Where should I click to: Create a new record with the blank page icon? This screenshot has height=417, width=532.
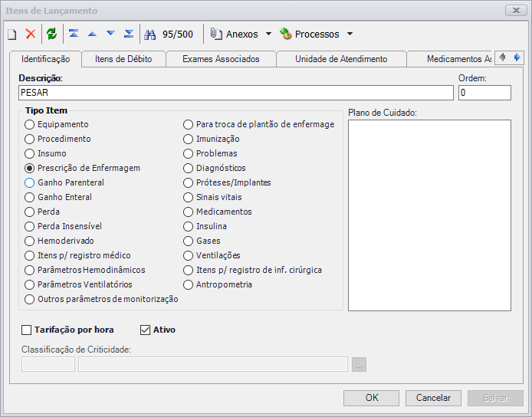(x=12, y=34)
